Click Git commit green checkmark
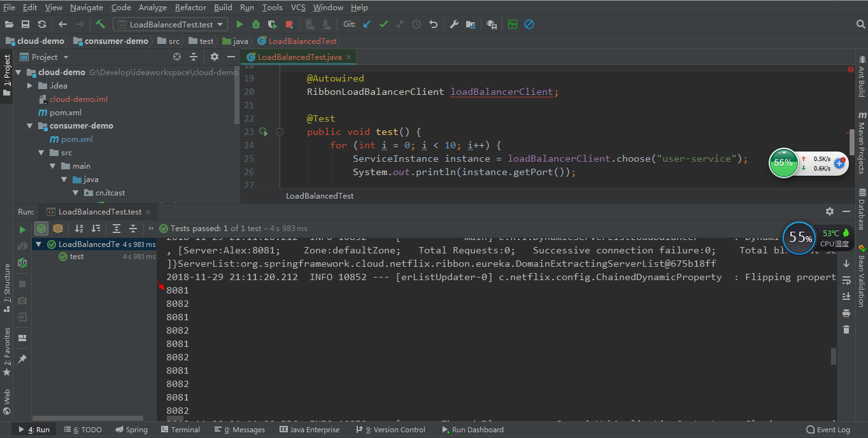Image resolution: width=868 pixels, height=438 pixels. click(x=383, y=24)
